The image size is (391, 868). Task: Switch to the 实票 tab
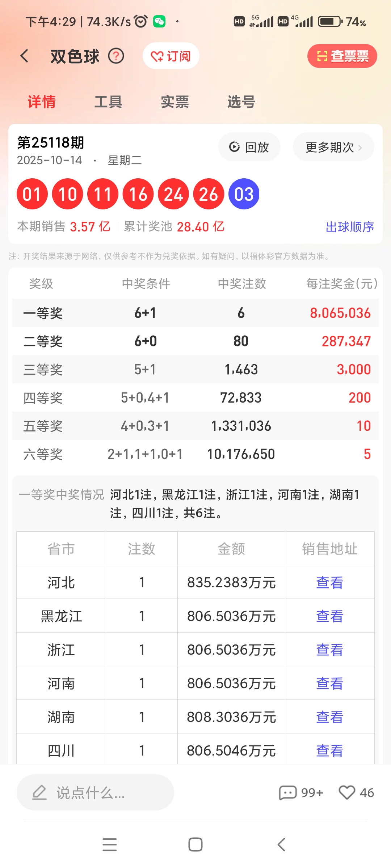coord(175,102)
